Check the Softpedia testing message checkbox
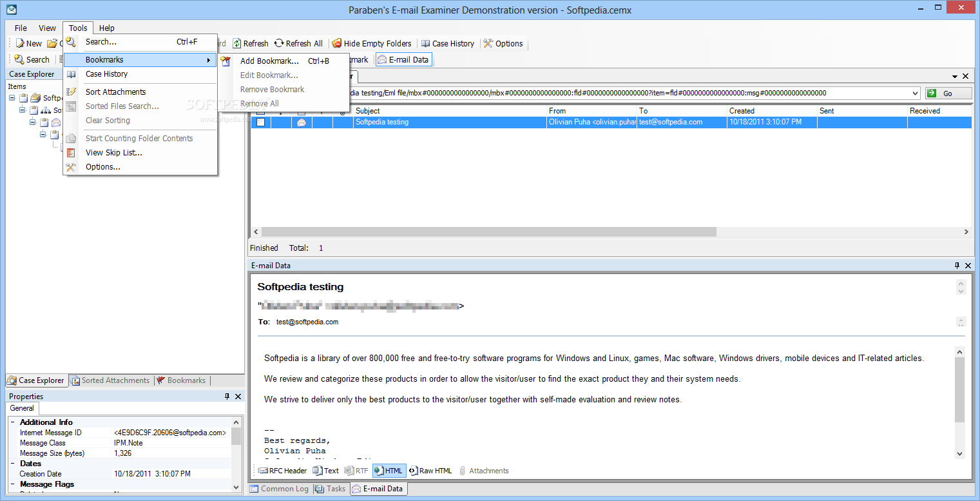Image resolution: width=980 pixels, height=501 pixels. coord(260,123)
